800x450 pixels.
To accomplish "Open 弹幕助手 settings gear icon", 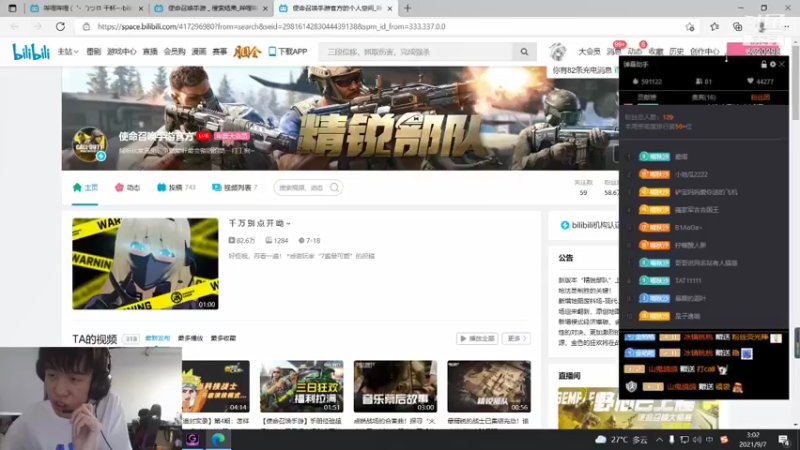I will (x=773, y=64).
